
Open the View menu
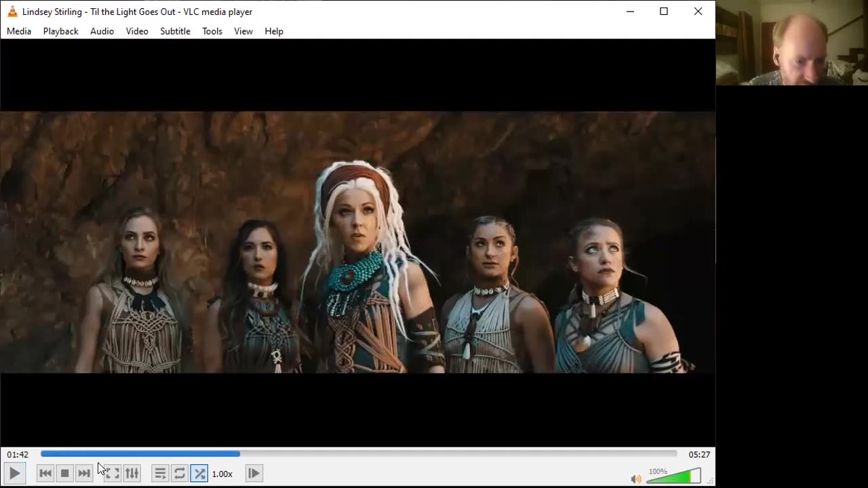[x=243, y=31]
